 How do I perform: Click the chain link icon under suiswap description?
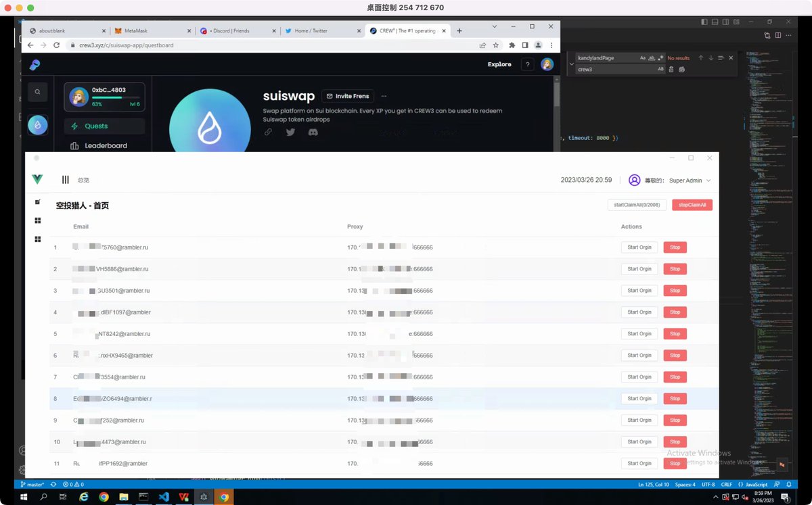coord(268,133)
